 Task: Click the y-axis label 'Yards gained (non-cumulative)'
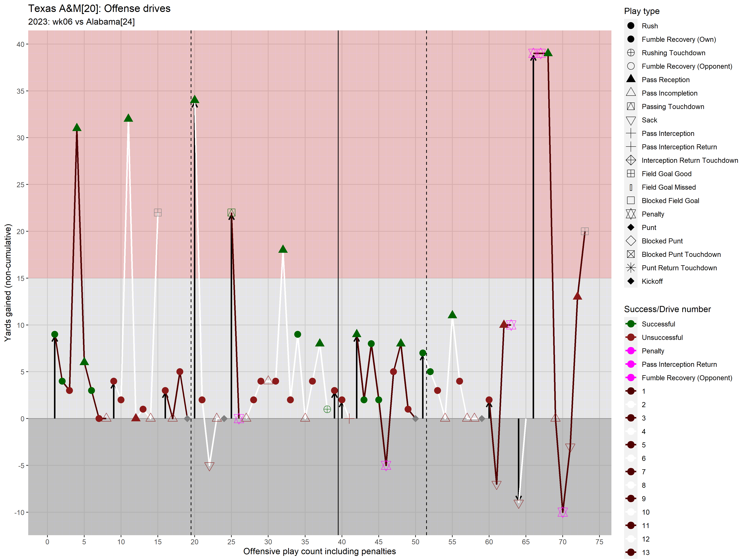(8, 283)
